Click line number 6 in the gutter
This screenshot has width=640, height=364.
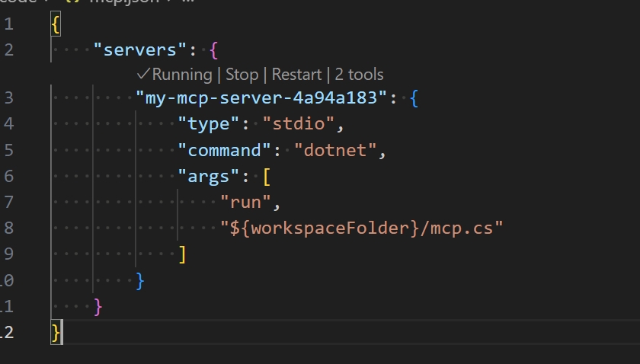(8, 176)
